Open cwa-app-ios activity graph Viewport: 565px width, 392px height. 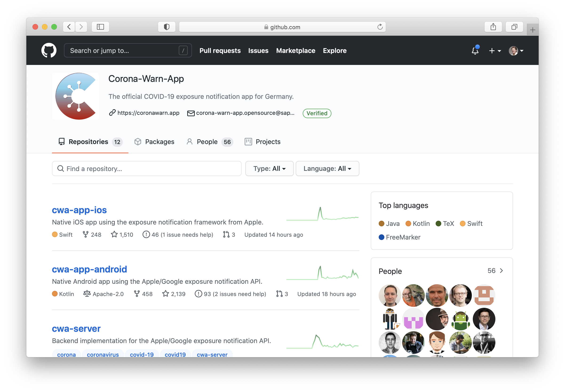click(x=322, y=214)
